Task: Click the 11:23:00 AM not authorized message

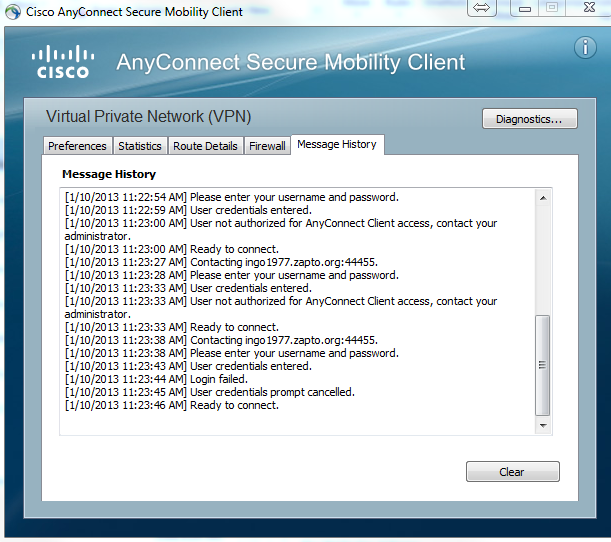Action: (281, 230)
